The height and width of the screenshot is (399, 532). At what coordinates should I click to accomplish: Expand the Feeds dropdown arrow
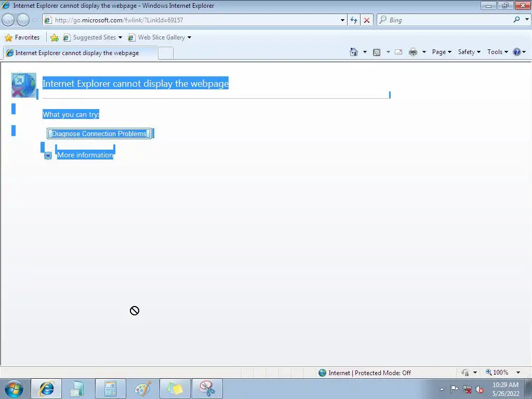click(x=388, y=52)
